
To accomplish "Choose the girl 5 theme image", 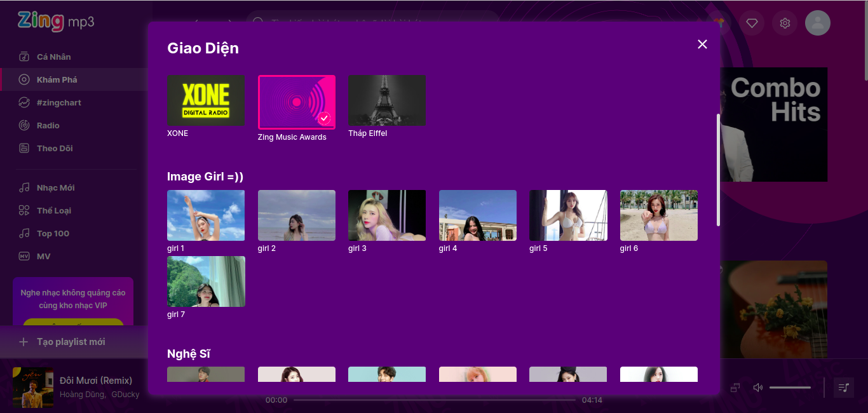I will coord(568,215).
